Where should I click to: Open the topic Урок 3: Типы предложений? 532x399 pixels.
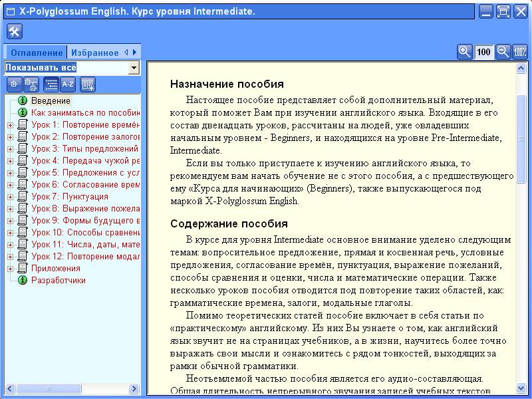pos(85,148)
